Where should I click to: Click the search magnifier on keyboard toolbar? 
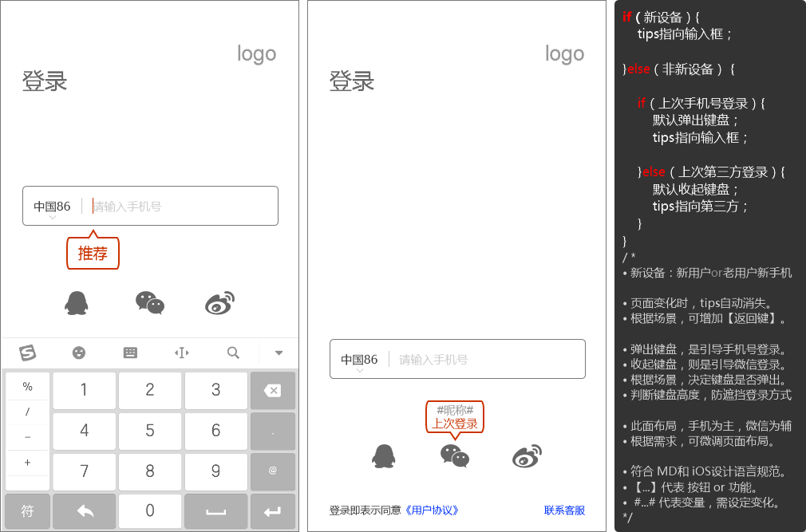tap(233, 353)
